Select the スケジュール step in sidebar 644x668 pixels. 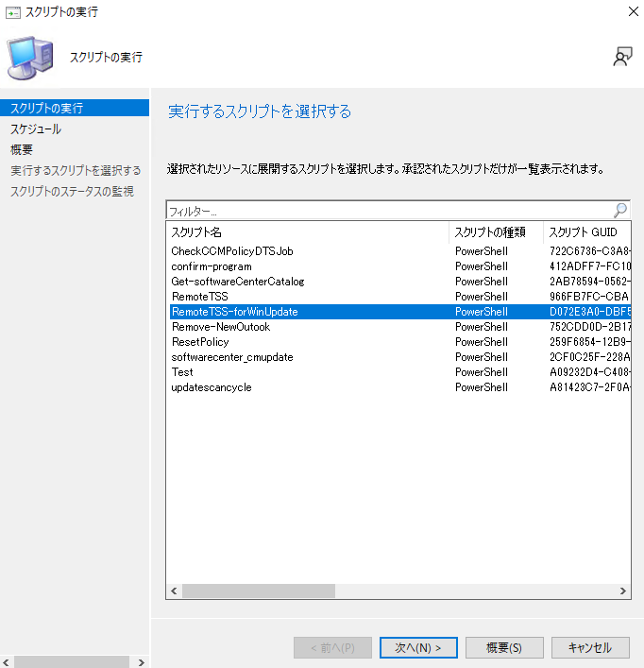[x=36, y=128]
